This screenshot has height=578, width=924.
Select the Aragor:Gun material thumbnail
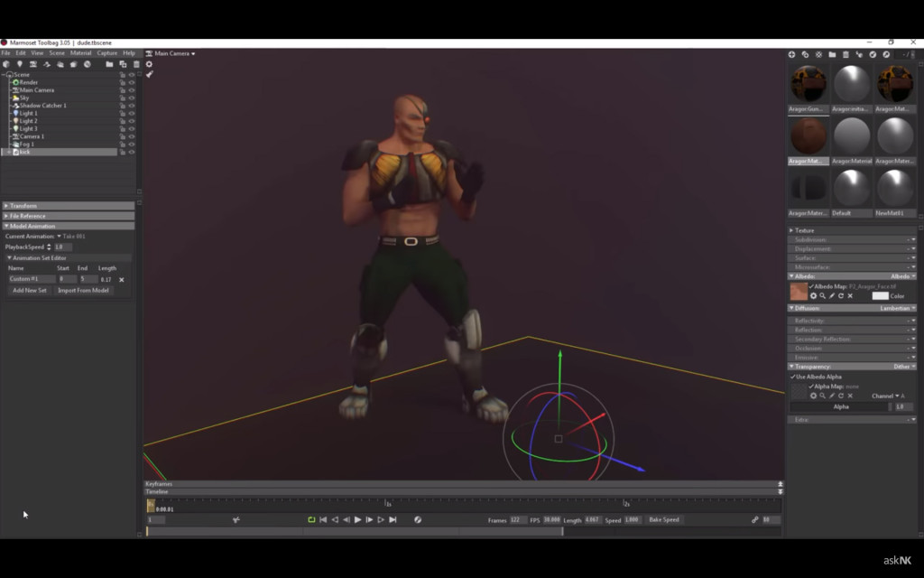click(808, 81)
